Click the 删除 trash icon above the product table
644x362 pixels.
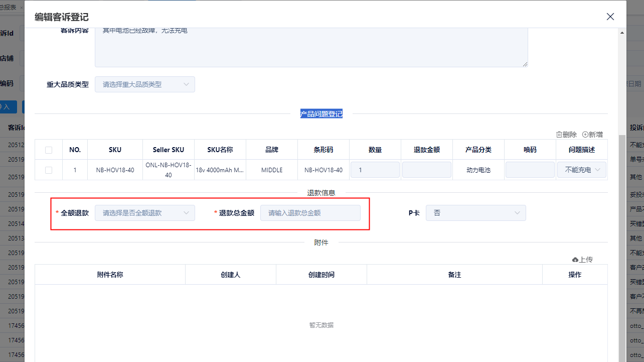(559, 134)
